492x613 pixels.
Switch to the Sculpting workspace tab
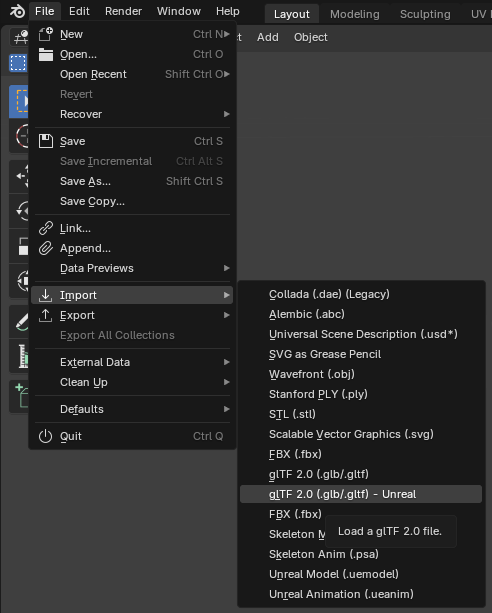click(x=425, y=14)
